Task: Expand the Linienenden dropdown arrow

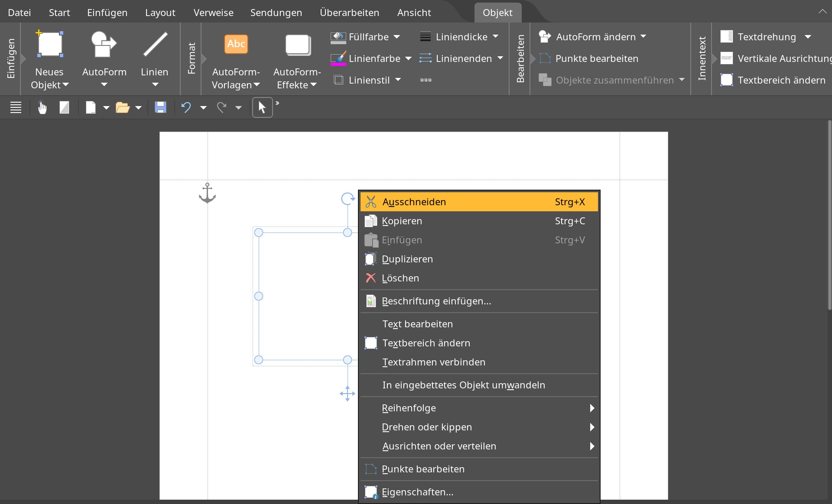Action: 500,58
